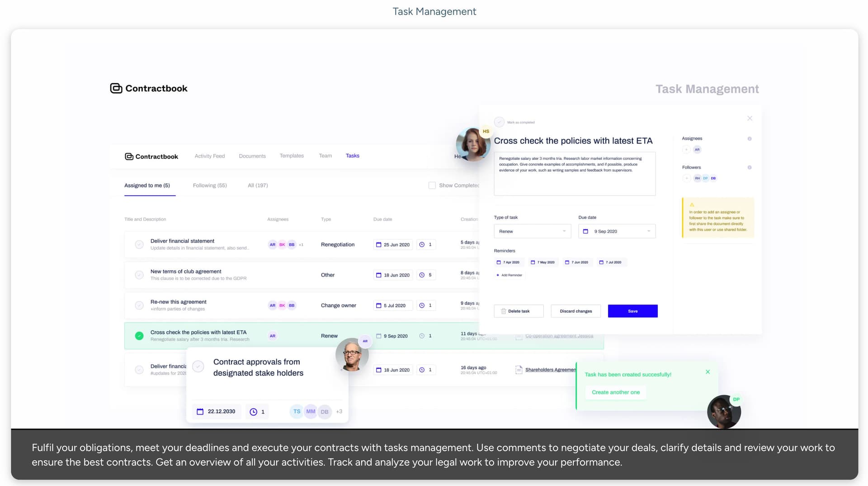The width and height of the screenshot is (868, 486).
Task: Check off New terms of club agreement task
Action: [x=139, y=275]
